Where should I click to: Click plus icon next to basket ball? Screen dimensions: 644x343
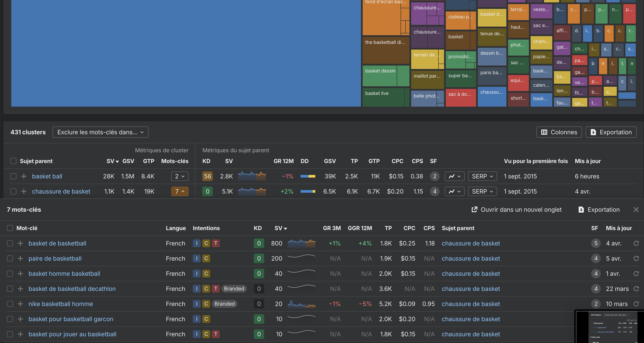click(24, 176)
